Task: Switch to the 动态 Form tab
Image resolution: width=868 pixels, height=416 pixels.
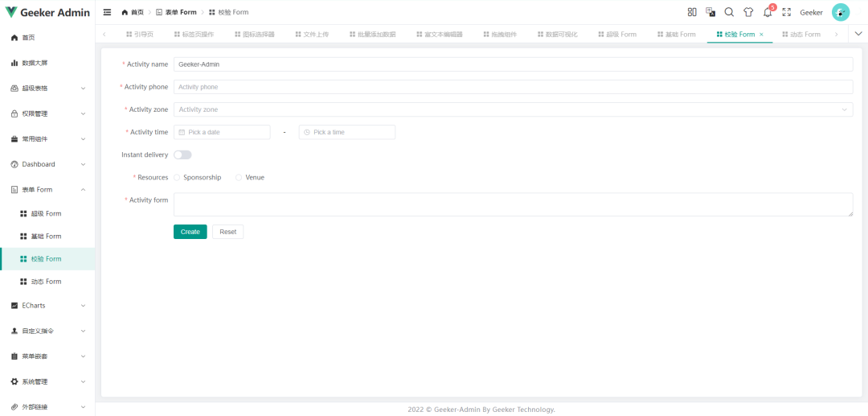Action: coord(801,35)
